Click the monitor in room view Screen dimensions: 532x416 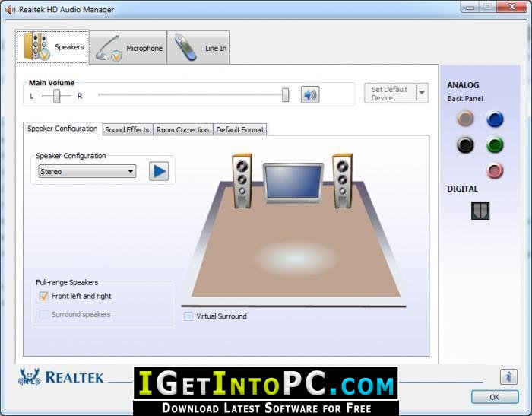[x=293, y=183]
